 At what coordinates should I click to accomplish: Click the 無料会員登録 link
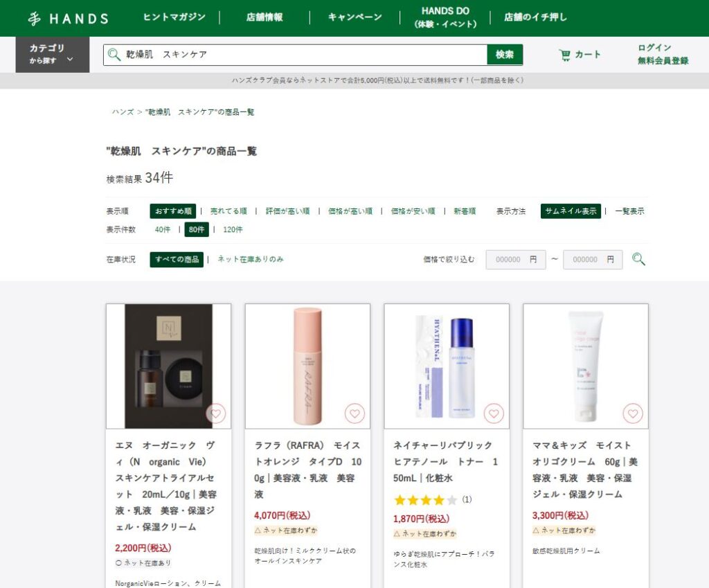point(663,61)
